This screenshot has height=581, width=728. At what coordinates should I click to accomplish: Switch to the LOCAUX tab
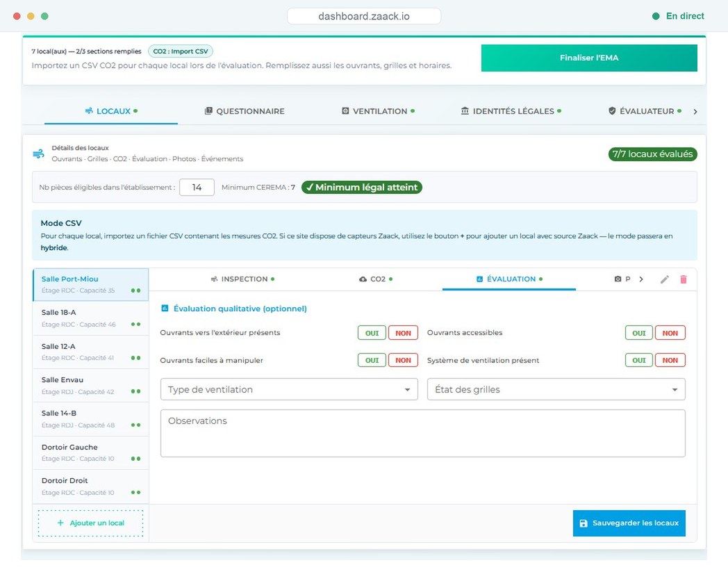click(111, 111)
